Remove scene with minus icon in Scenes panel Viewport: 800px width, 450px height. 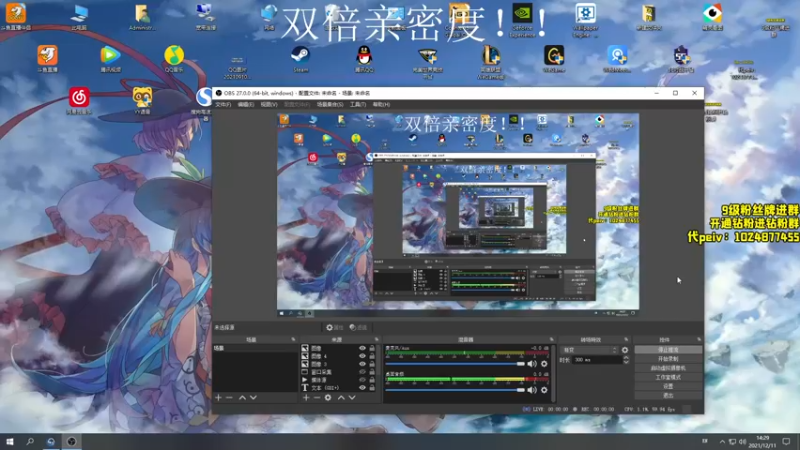pos(229,397)
